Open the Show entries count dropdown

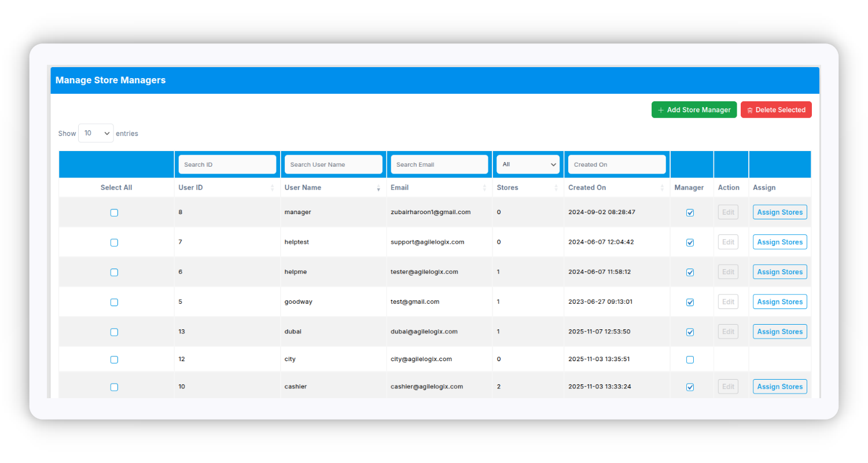(x=96, y=133)
